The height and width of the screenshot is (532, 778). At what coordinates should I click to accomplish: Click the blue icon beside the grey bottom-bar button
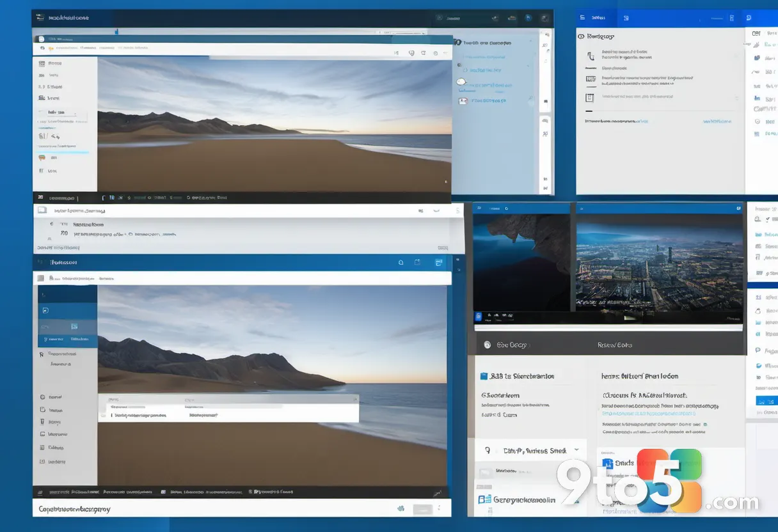coord(401,509)
